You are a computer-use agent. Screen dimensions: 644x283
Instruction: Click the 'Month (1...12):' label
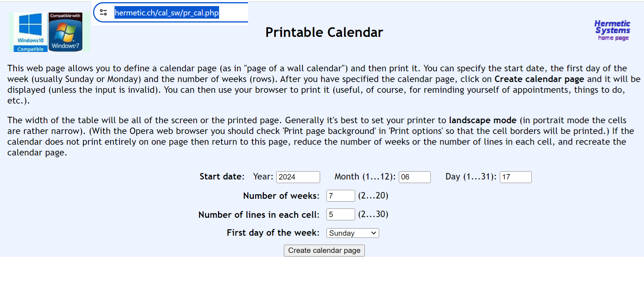(365, 177)
